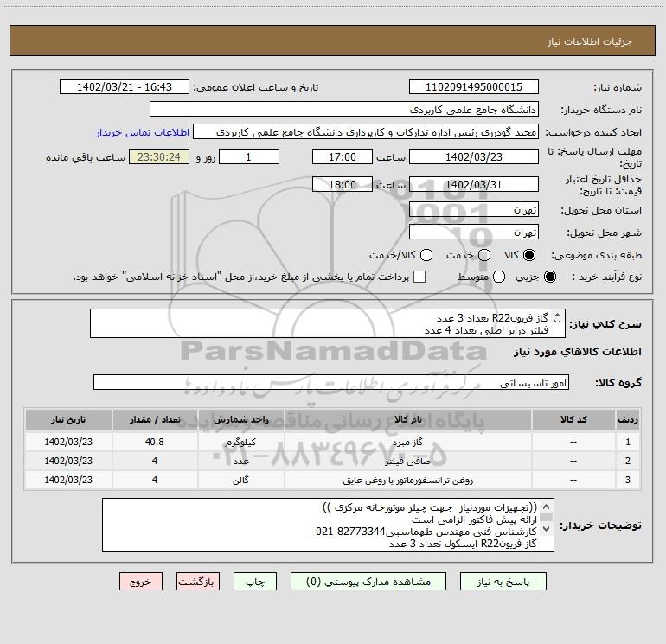Screen dimensions: 666x644
Task: Click the remaining time 23:30:24 field
Action: [x=159, y=157]
